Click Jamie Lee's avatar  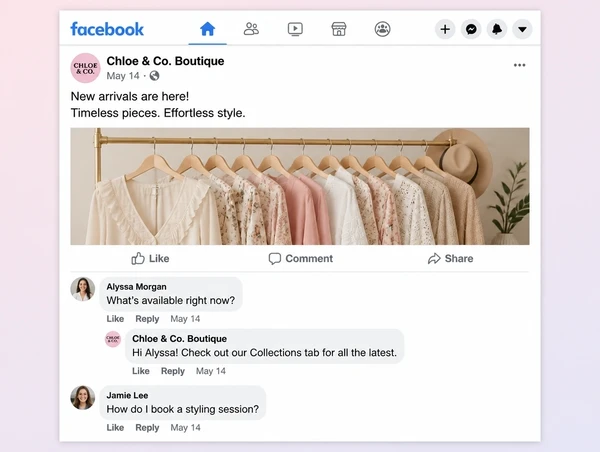click(83, 397)
